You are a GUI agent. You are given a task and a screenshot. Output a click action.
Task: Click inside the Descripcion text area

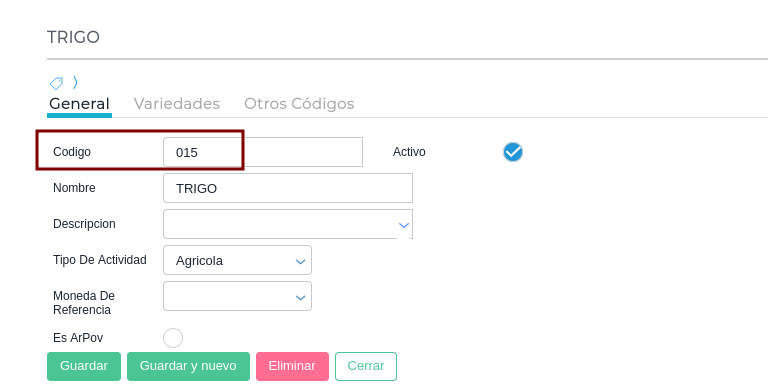(281, 224)
